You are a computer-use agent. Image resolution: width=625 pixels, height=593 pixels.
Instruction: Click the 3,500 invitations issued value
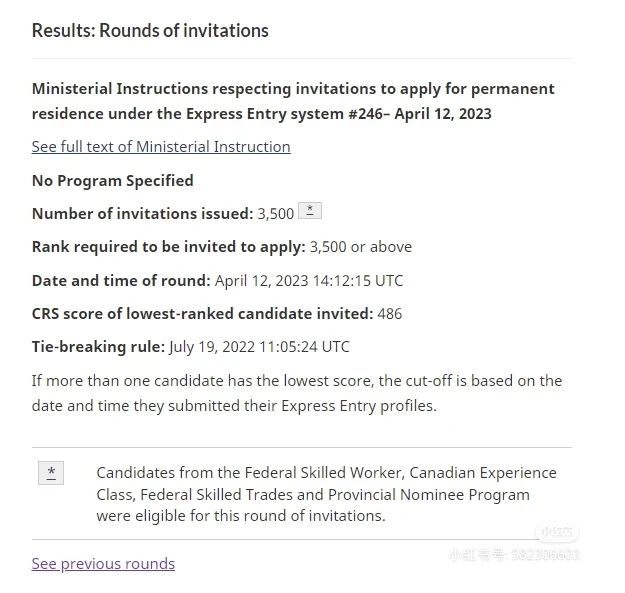coord(276,214)
